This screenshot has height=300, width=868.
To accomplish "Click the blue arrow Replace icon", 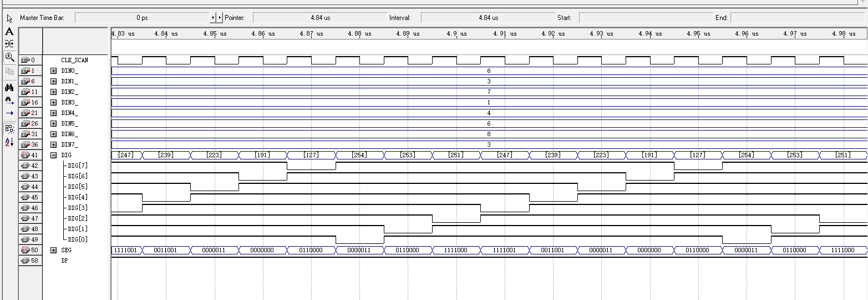I will tap(9, 113).
